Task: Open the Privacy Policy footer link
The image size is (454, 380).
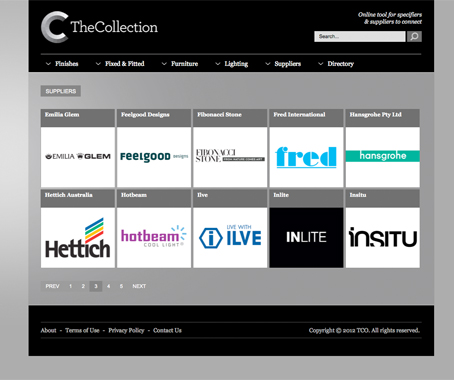Action: click(126, 331)
